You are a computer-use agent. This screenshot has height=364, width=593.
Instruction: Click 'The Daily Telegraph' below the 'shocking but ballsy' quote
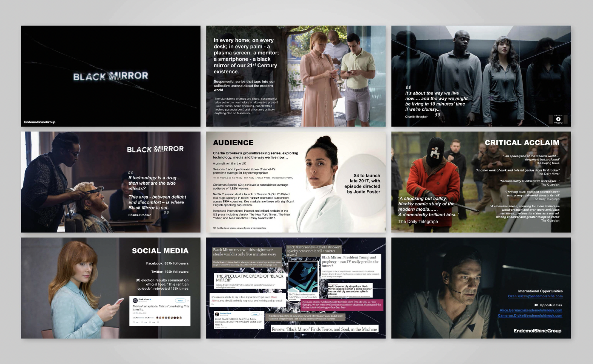coord(418,222)
